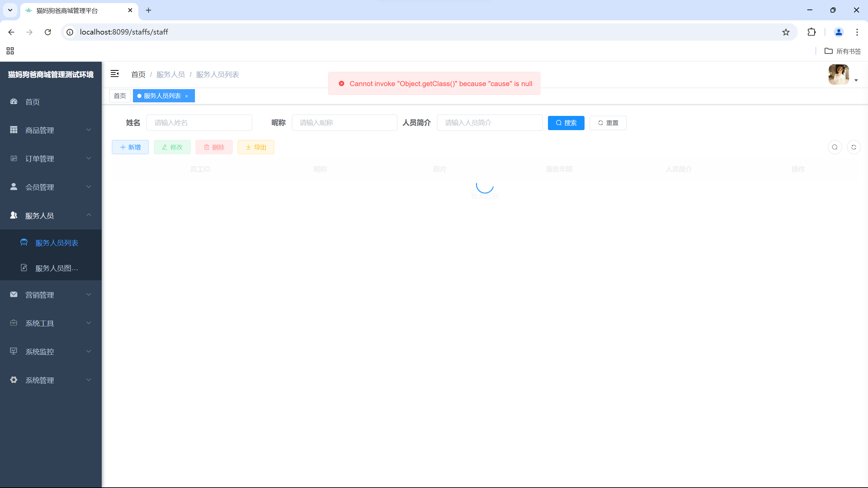Image resolution: width=868 pixels, height=488 pixels.
Task: Collapse the sidebar with hamburger icon
Action: coord(115,74)
